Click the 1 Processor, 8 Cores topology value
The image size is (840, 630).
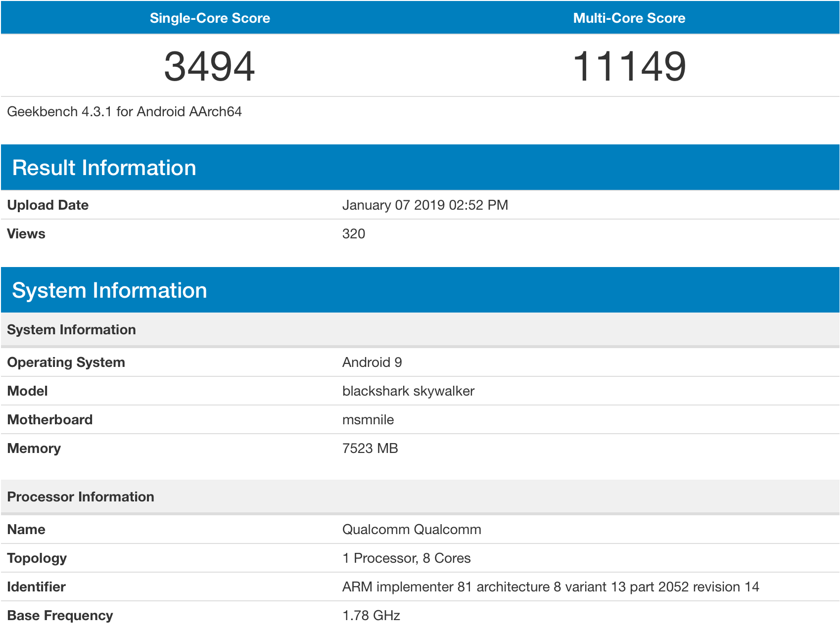click(406, 558)
